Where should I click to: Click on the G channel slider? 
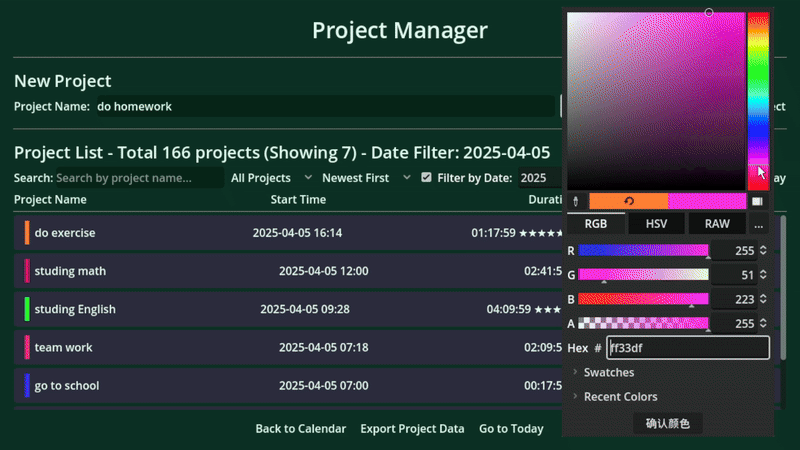coord(643,274)
